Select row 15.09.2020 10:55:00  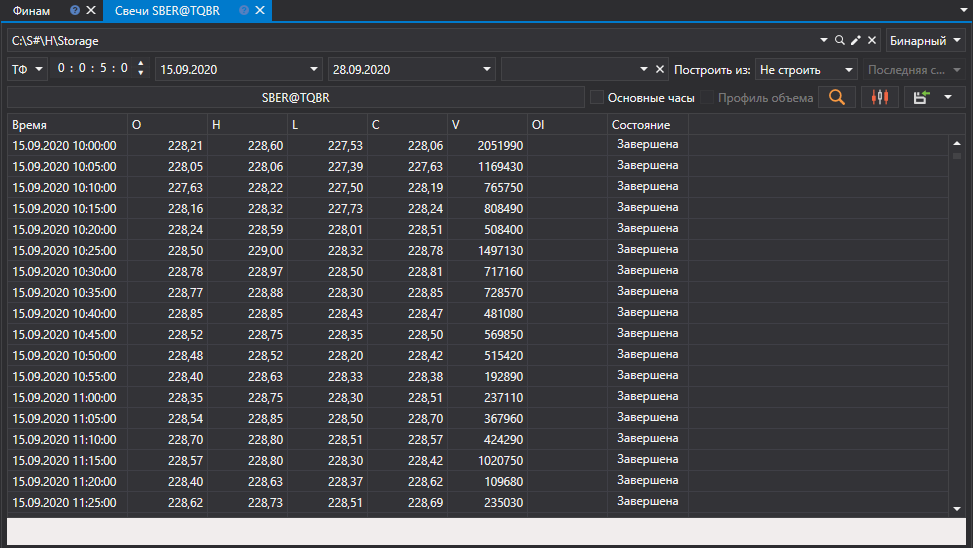478,376
